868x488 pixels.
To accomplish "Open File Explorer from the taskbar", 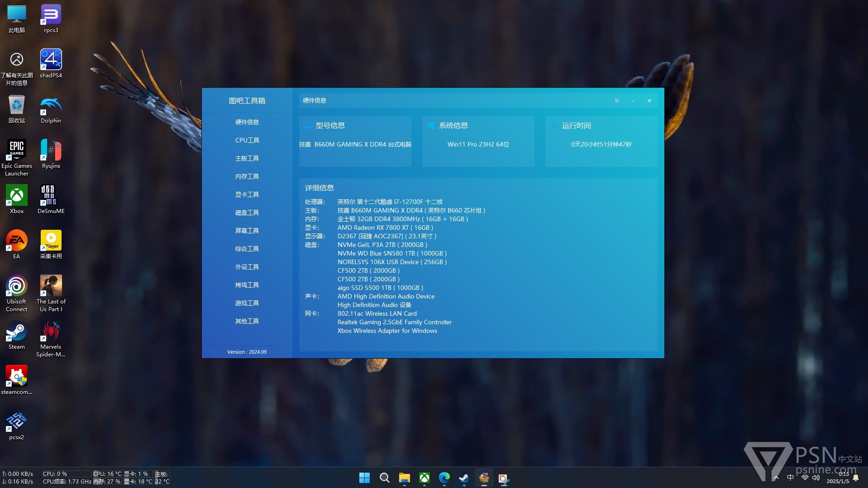I will pos(404,478).
